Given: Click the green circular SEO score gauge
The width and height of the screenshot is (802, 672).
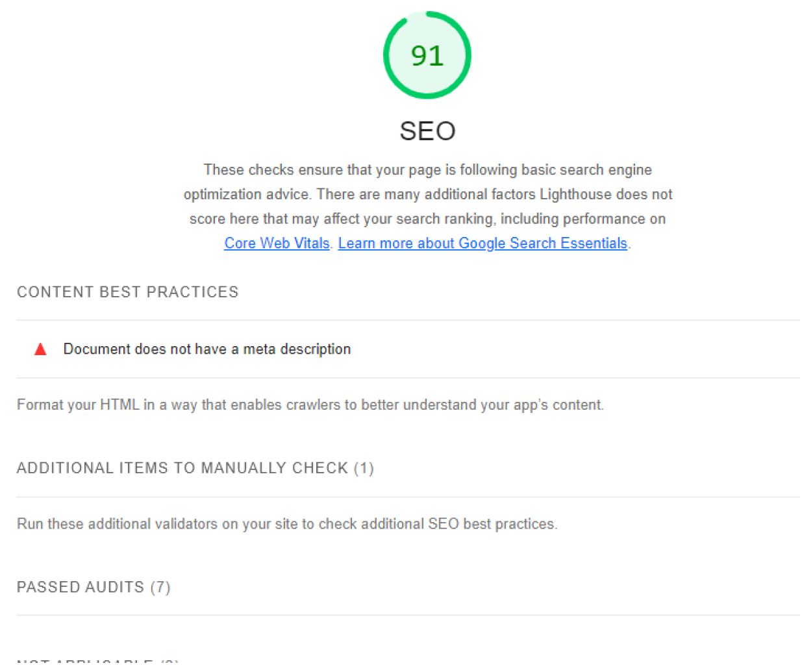Looking at the screenshot, I should tap(427, 55).
